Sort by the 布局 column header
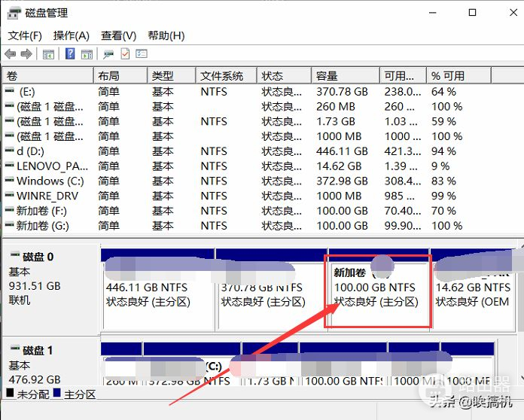This screenshot has height=420, width=524. point(120,76)
